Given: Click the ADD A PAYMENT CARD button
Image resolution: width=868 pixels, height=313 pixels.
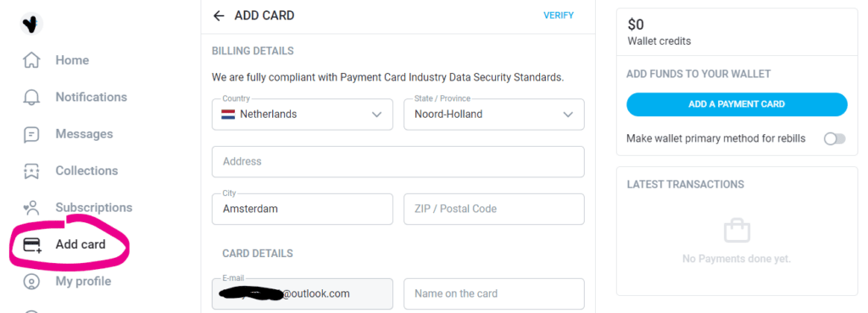Looking at the screenshot, I should pyautogui.click(x=737, y=104).
